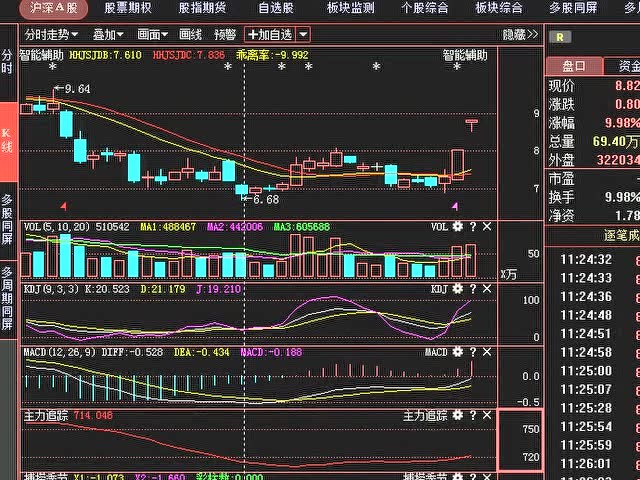
Task: Close the 主力追踪 indicator panel
Action: (487, 416)
